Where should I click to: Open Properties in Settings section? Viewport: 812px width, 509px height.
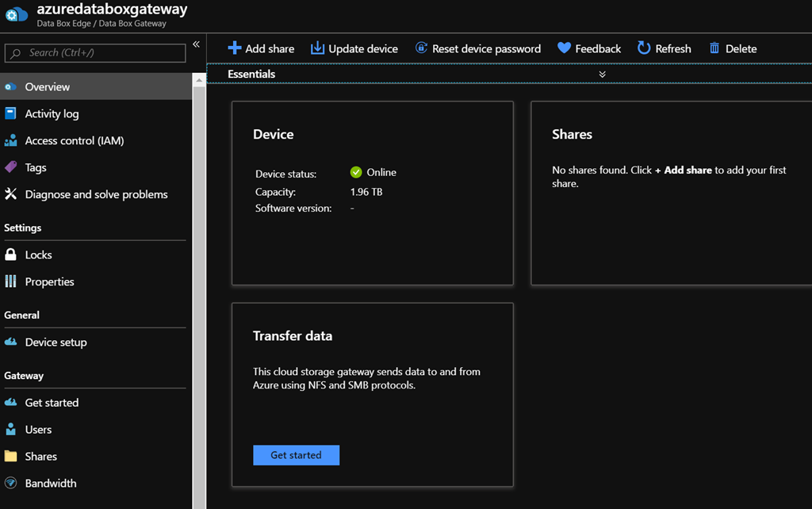click(x=49, y=281)
